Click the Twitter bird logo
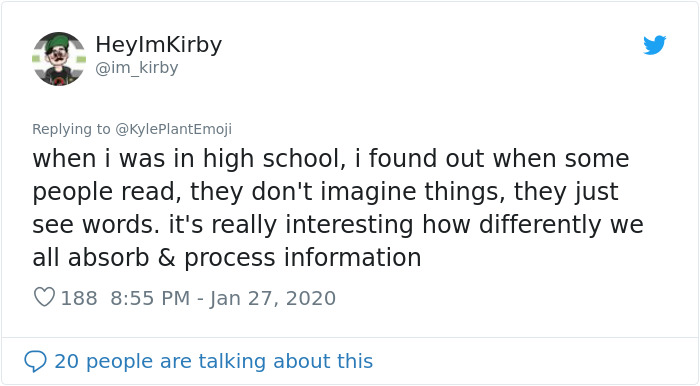Screen dimensions: 700x386 654,45
